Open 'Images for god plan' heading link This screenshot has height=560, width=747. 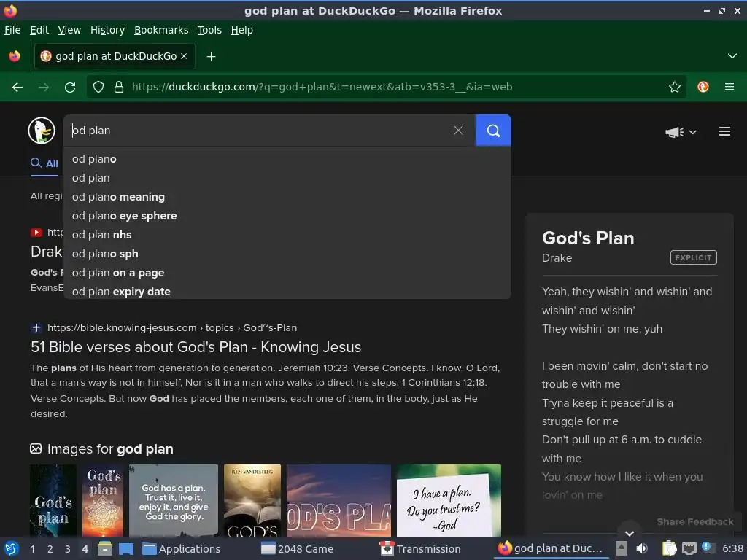tap(110, 449)
